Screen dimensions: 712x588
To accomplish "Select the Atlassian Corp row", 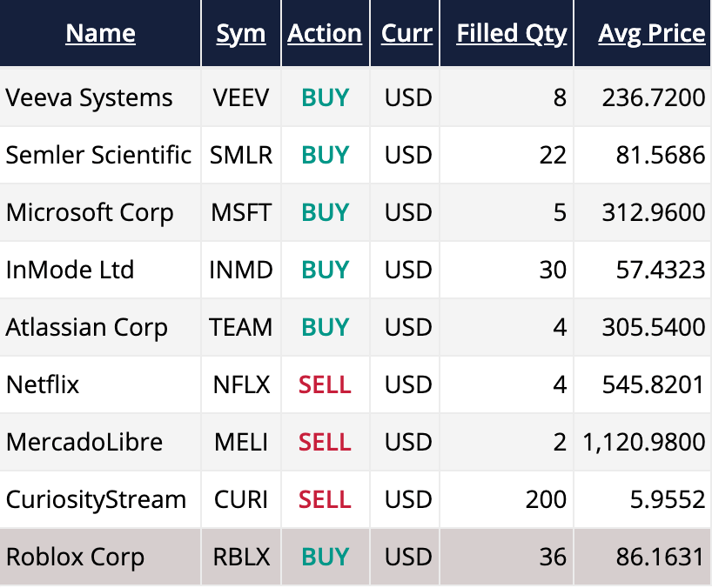I will coord(86,327).
